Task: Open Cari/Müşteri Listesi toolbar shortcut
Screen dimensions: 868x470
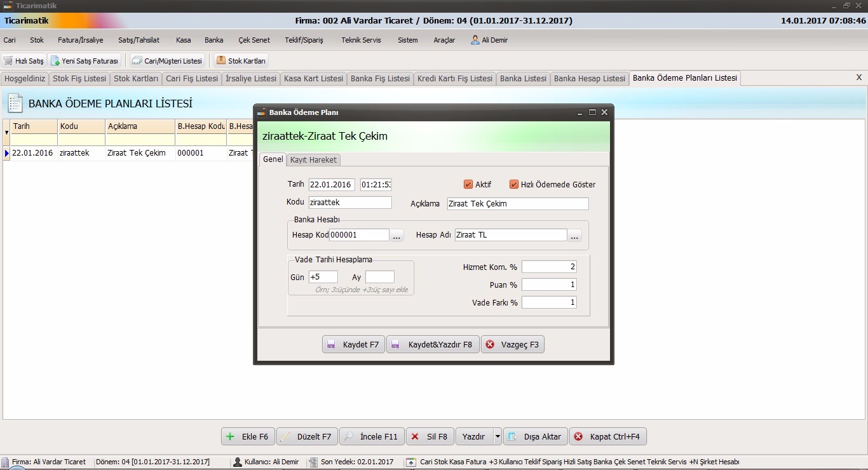Action: click(x=167, y=61)
